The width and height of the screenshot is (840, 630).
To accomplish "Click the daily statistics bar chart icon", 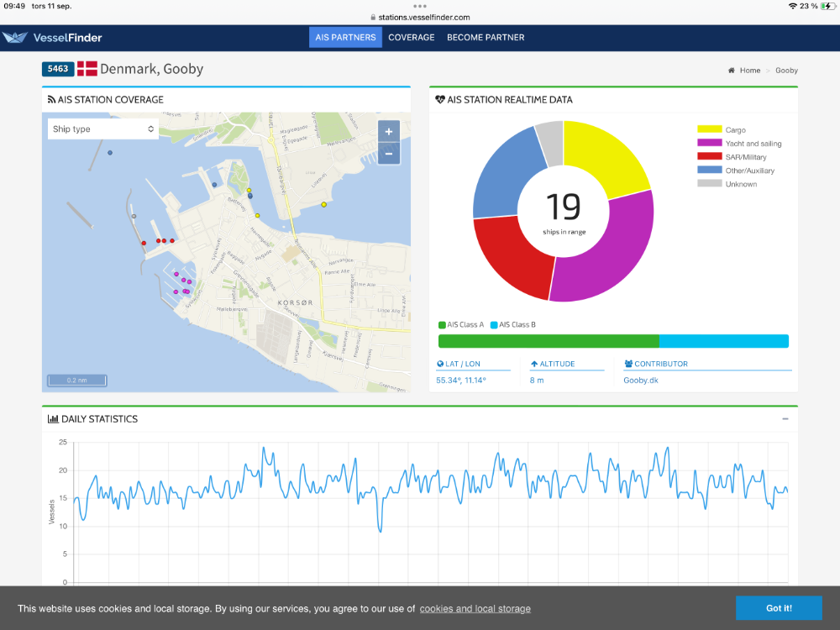I will (x=53, y=419).
